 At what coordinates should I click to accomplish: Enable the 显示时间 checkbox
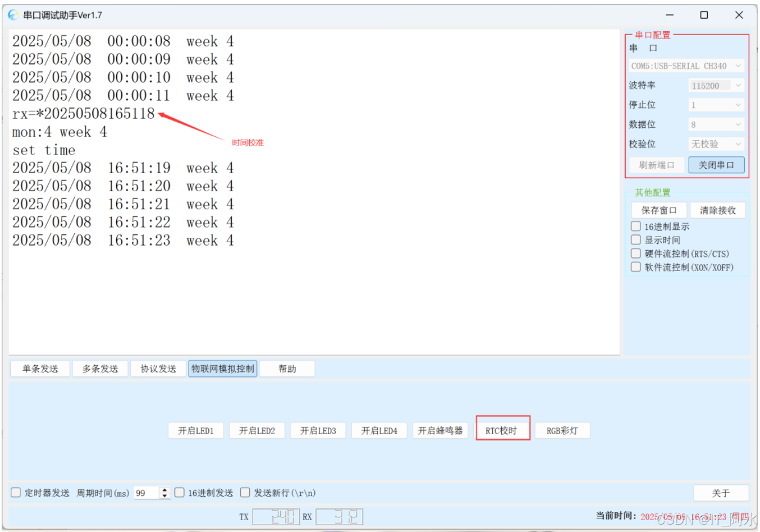pyautogui.click(x=636, y=240)
